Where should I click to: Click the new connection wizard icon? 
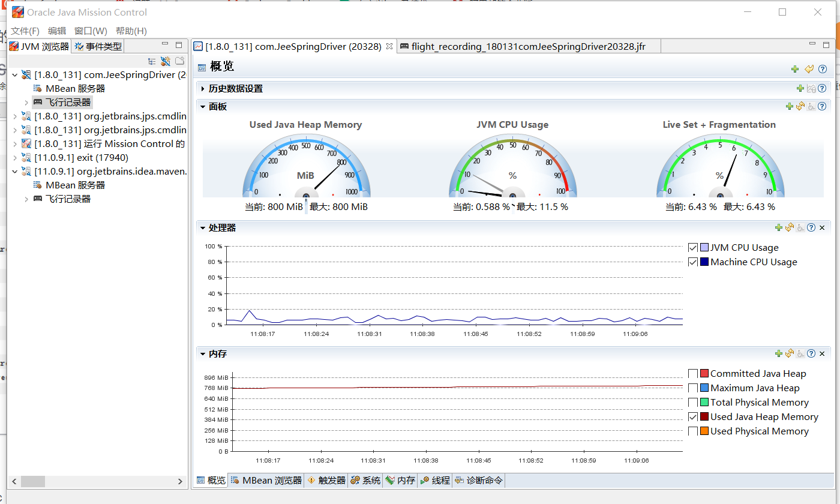[x=166, y=61]
